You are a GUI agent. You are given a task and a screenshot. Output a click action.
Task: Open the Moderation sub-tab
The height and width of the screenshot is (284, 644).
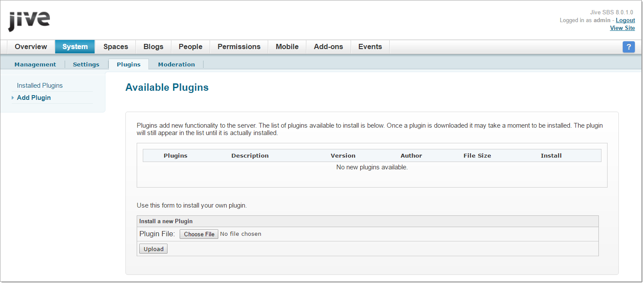coord(176,64)
